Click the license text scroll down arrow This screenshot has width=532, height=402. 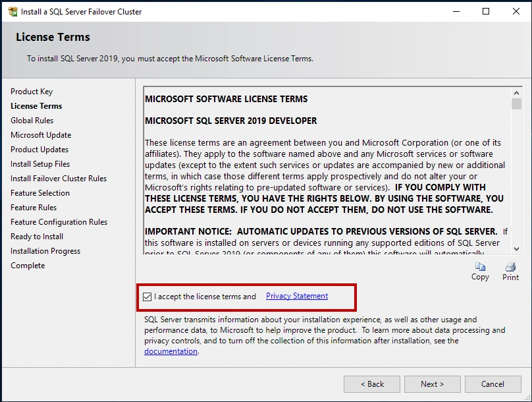[516, 249]
